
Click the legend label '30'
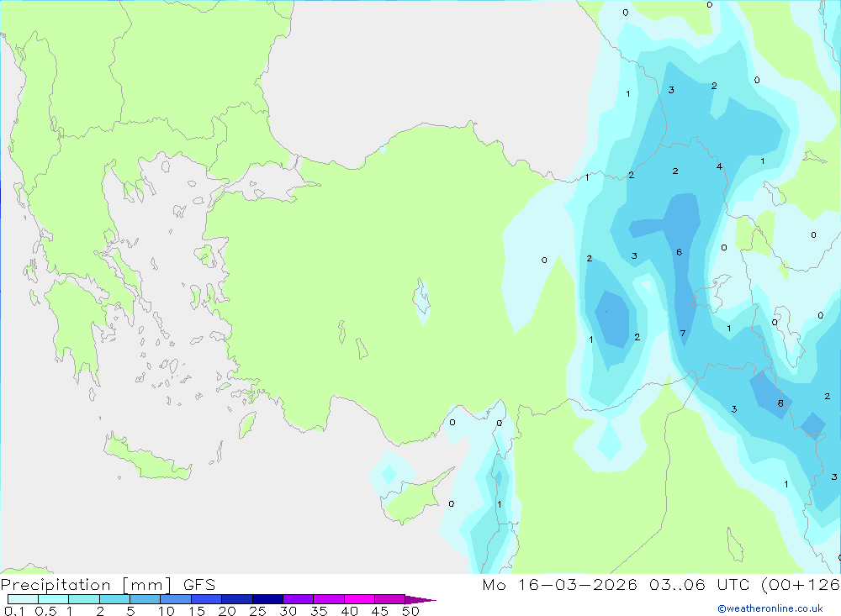pos(288,611)
